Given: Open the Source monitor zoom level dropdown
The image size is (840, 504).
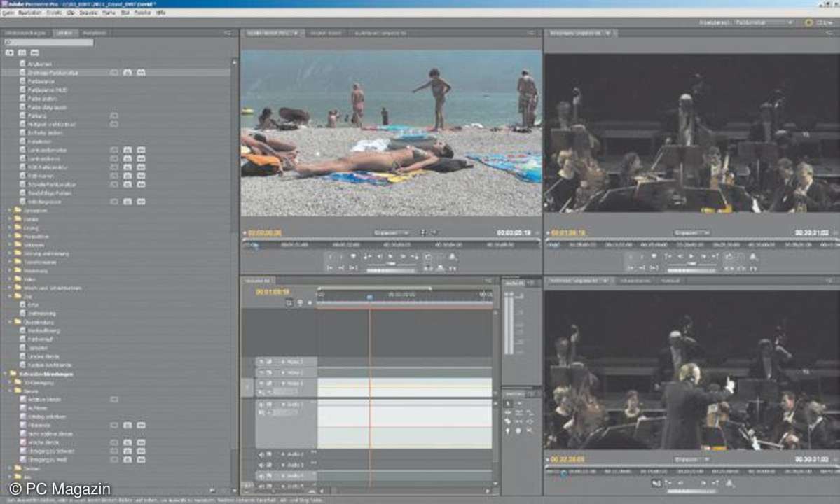Looking at the screenshot, I should (391, 232).
